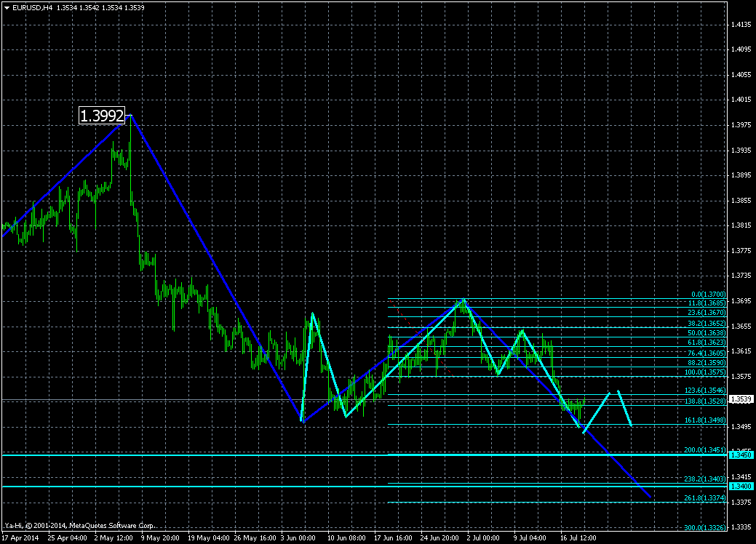Select Fibonacci label 88.2(1.3590)

707,363
